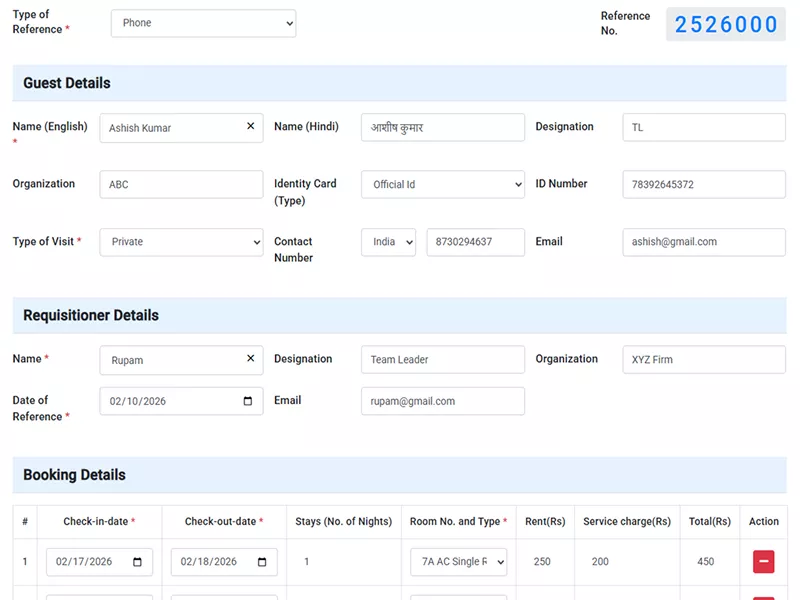Click the Date of Reference field 02/10/2026
The height and width of the screenshot is (600, 800).
pos(182,401)
